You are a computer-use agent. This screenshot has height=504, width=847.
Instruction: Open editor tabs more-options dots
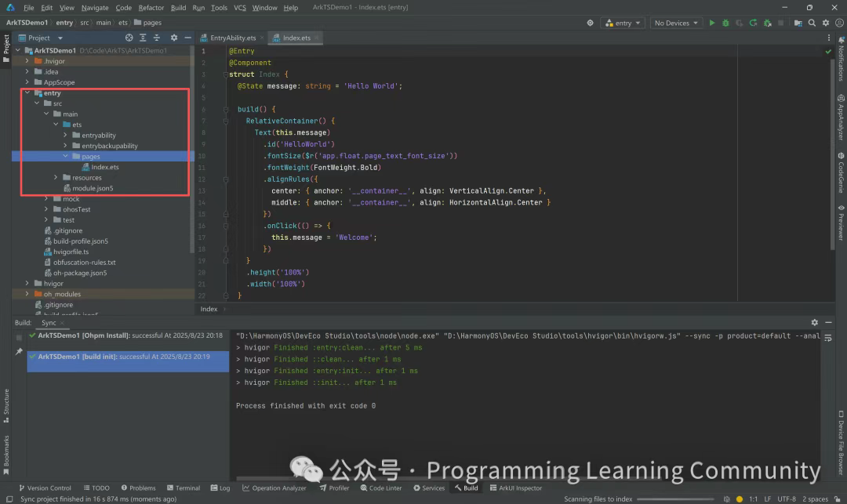(x=829, y=38)
